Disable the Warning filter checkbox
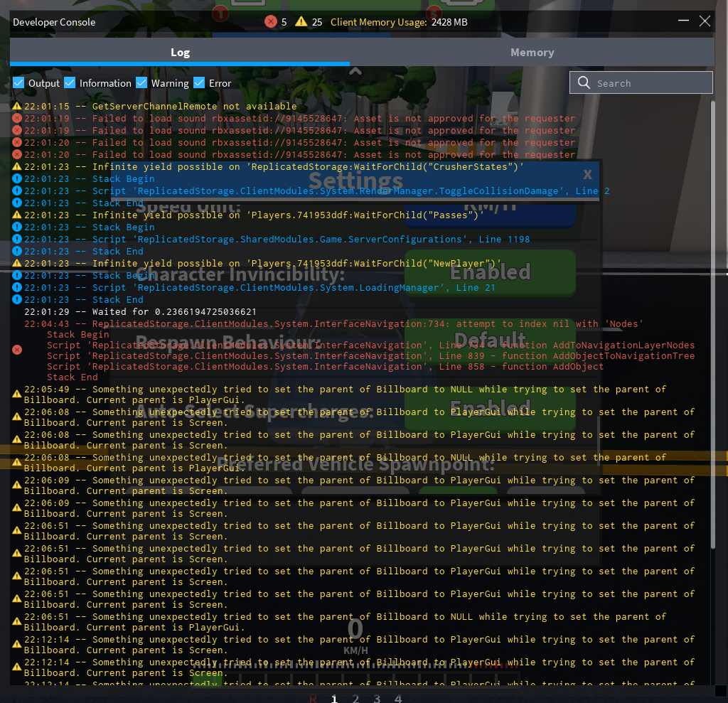728x703 pixels. pos(141,83)
